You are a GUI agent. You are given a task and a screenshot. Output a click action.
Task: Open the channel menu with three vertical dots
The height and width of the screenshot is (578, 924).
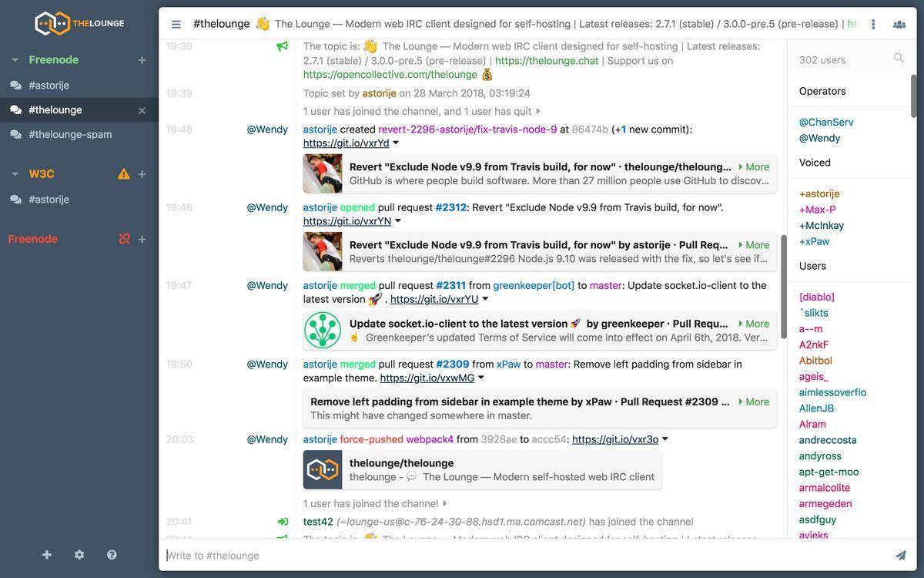(873, 25)
